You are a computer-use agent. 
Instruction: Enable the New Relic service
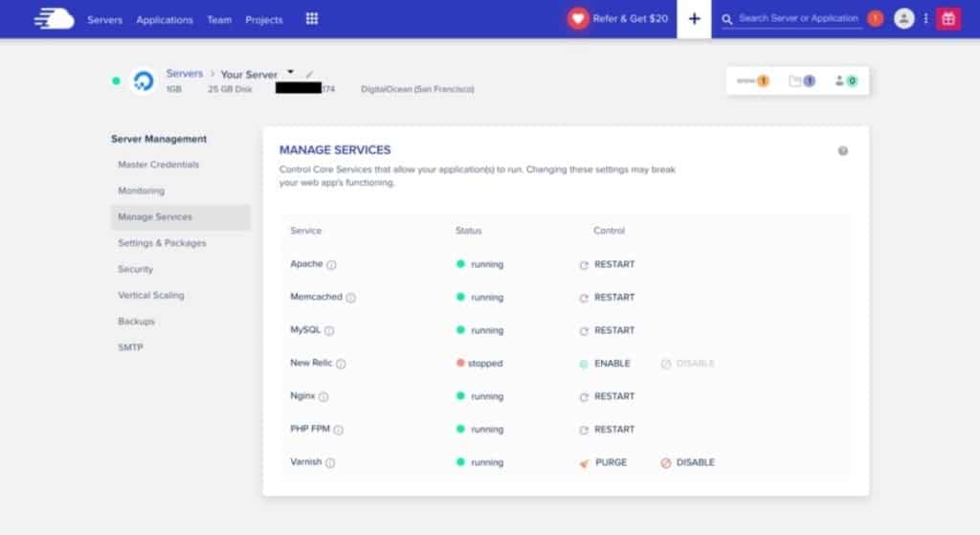[x=605, y=364]
